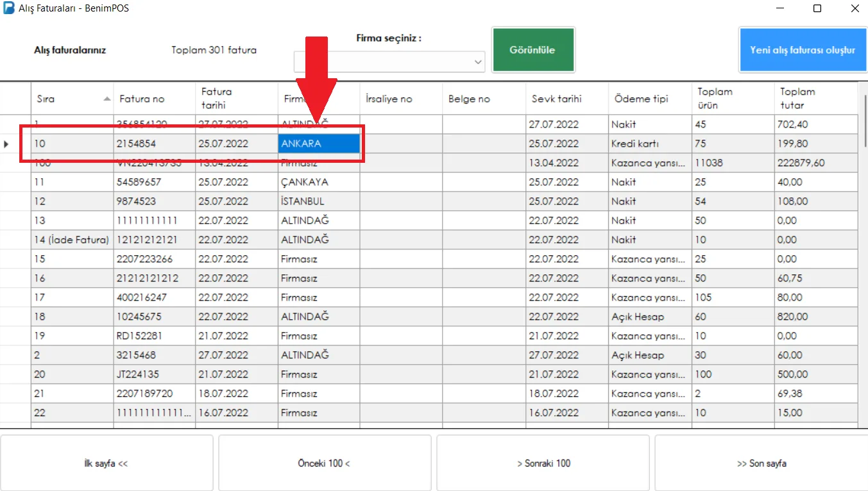The height and width of the screenshot is (491, 868).
Task: Load the previous 100 with Önceki 100
Action: pos(325,463)
